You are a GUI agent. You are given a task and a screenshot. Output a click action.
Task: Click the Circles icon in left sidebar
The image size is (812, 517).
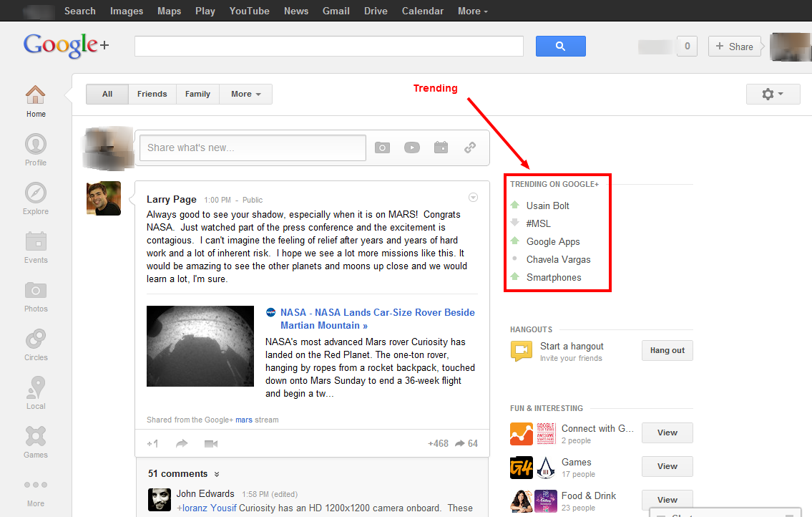(x=35, y=339)
